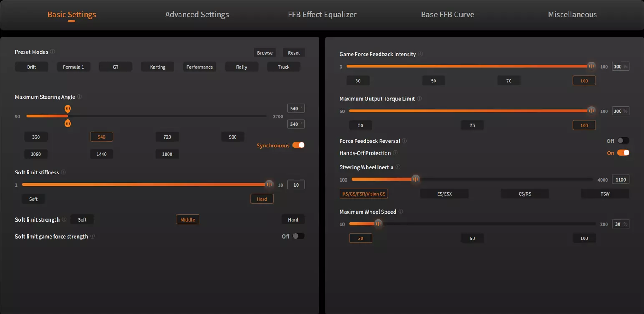
Task: Disable the Synchronous toggle
Action: coord(298,145)
